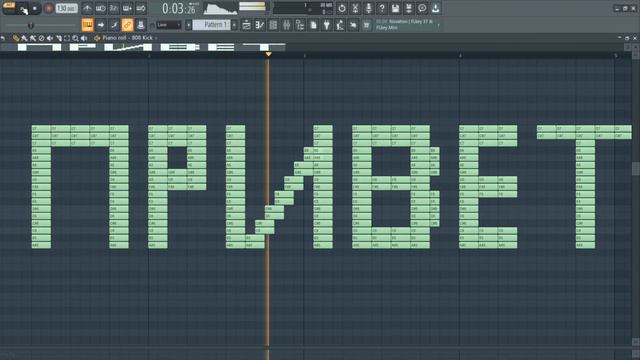Click the main pitch slider knob
Viewport: 640px width, 360px height.
coord(31,26)
